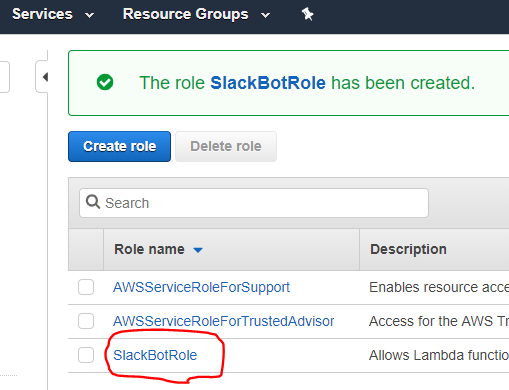Click the Delete role button
This screenshot has height=390, width=509.
[x=226, y=146]
